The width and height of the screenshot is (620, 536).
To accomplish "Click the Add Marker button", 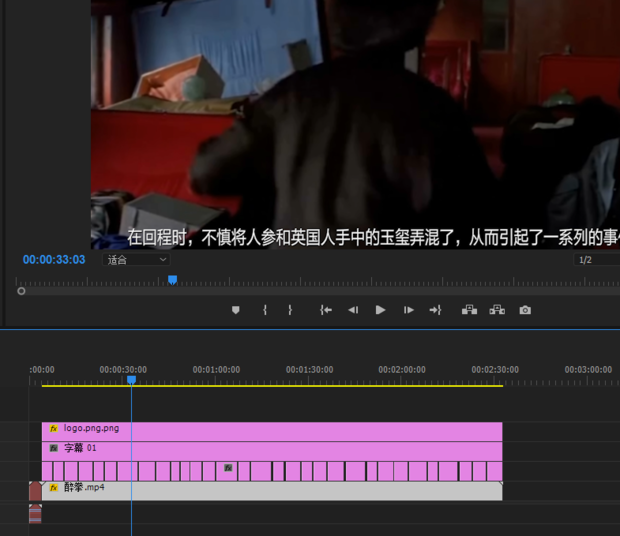I will tap(236, 310).
